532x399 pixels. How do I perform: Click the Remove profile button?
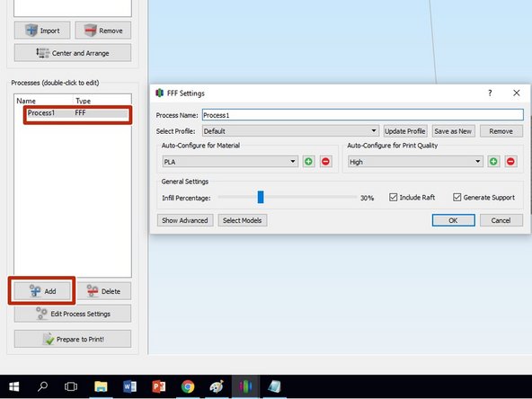click(x=501, y=131)
